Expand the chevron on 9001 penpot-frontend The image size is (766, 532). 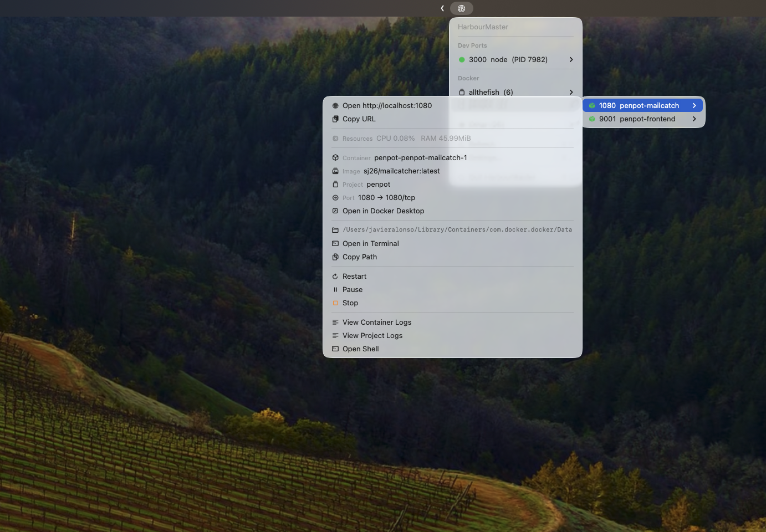tap(694, 119)
